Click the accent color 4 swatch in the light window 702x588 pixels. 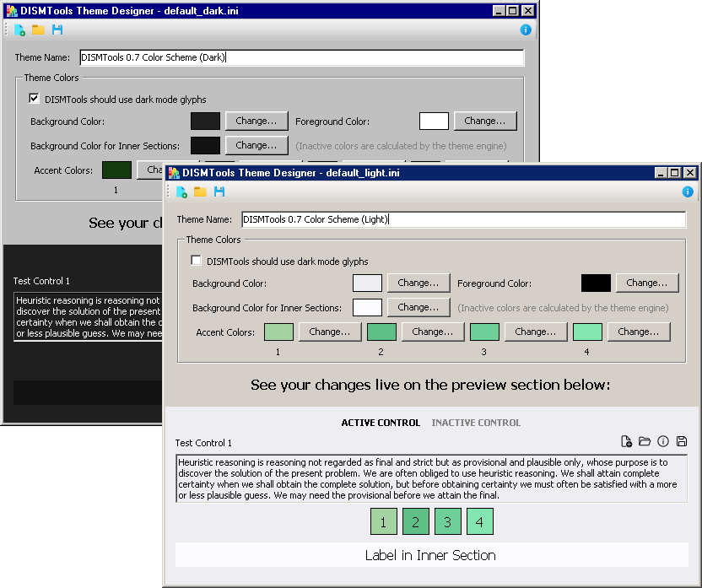click(x=588, y=332)
